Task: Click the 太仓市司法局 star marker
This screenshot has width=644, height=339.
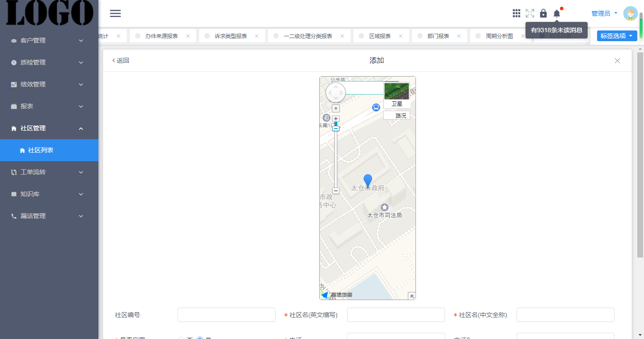Action: (385, 207)
